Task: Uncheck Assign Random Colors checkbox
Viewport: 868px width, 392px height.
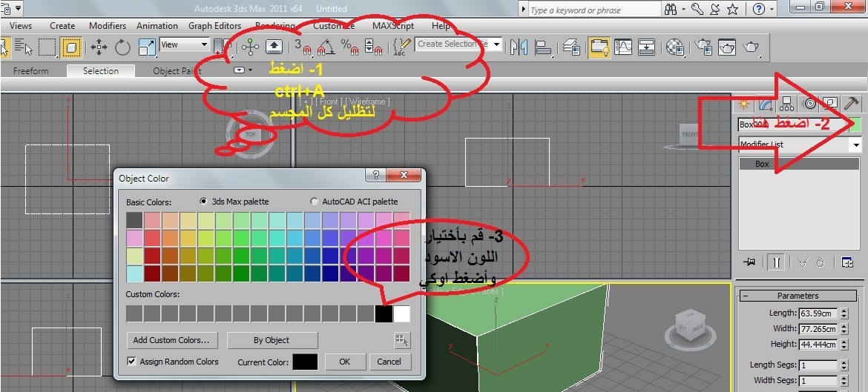Action: 132,362
